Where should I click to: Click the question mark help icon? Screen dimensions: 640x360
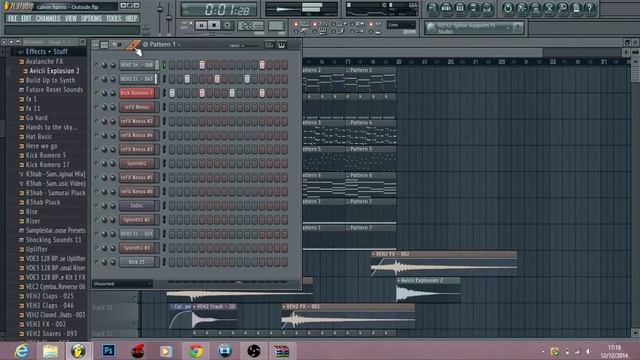[589, 8]
